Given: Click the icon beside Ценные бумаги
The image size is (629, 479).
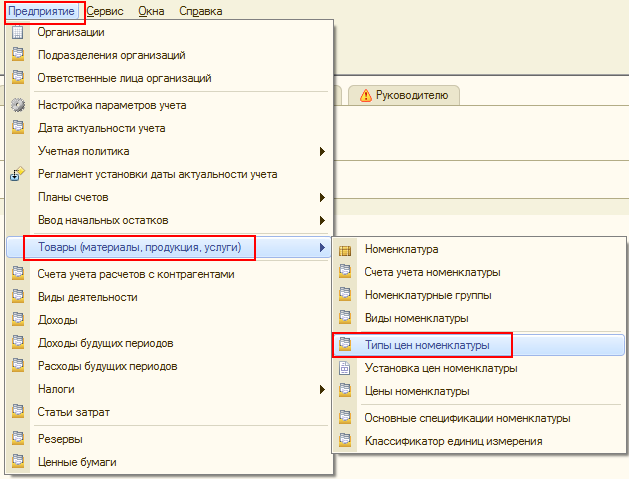Looking at the screenshot, I should click(x=17, y=462).
